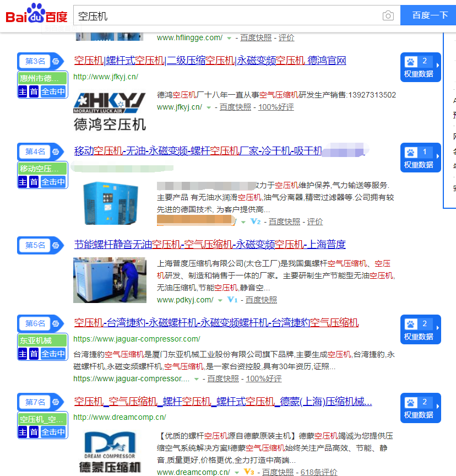Expand the dropdown arrow after www.pdkyj.com/
This screenshot has width=456, height=476.
pos(220,301)
